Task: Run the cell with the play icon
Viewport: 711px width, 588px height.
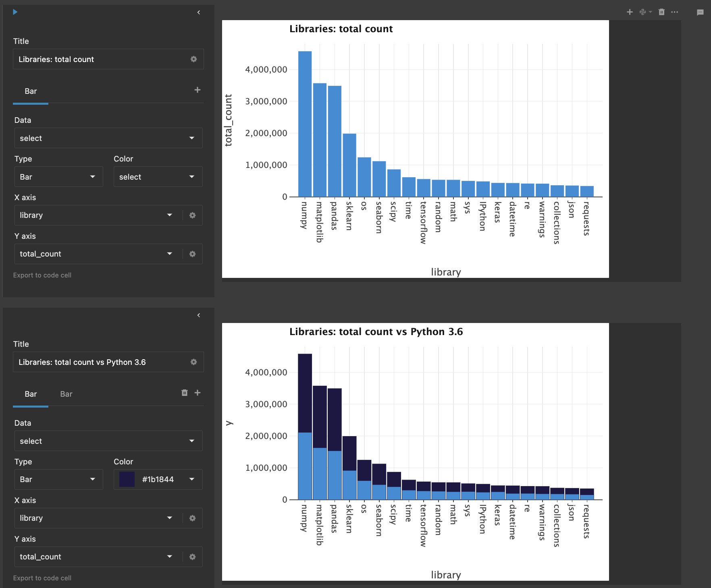Action: click(15, 12)
